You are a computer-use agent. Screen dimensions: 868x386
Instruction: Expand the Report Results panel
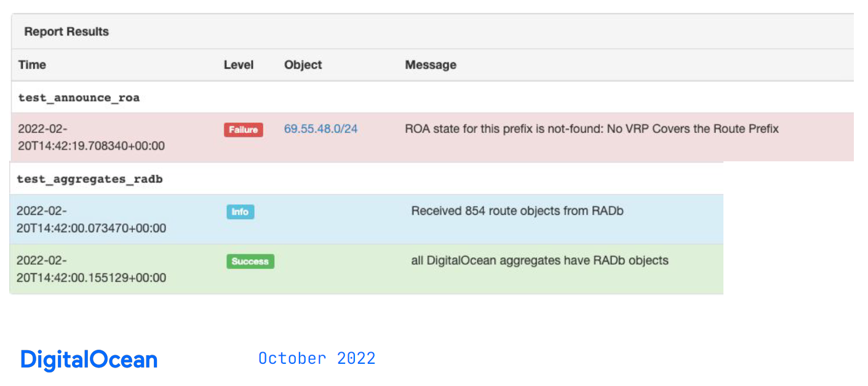pos(66,31)
